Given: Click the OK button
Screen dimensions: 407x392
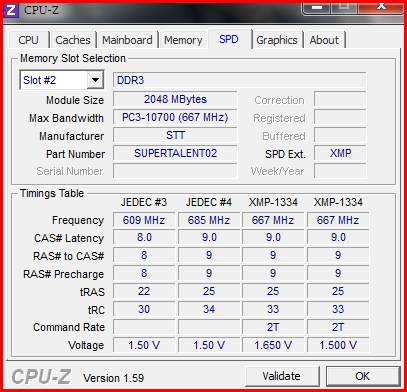Looking at the screenshot, I should click(363, 376).
